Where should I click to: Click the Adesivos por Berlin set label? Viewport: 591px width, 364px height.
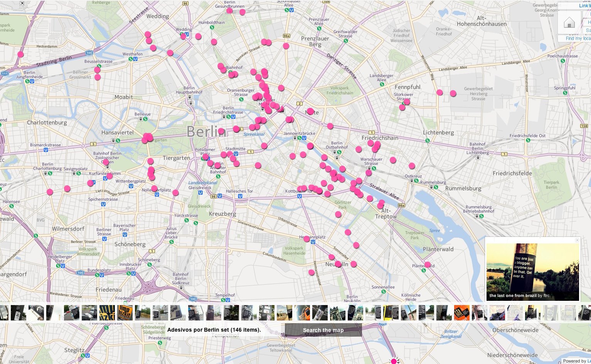pyautogui.click(x=214, y=330)
